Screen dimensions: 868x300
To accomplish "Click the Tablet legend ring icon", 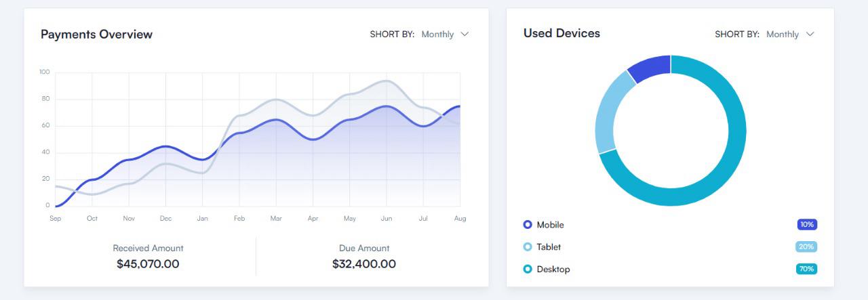I will click(x=528, y=247).
